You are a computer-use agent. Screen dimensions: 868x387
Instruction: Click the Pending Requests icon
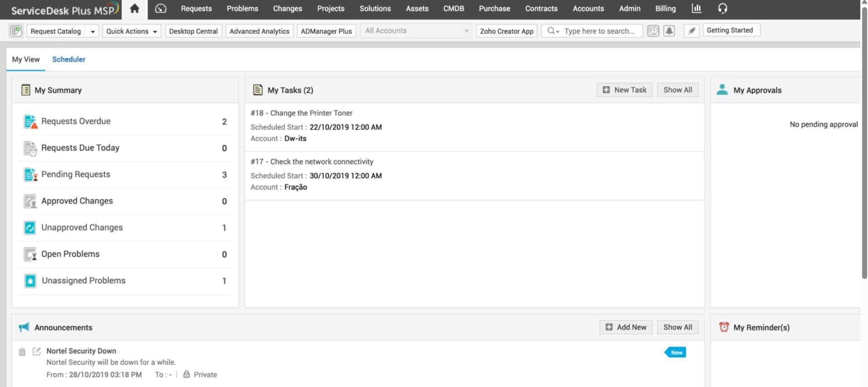[x=30, y=175]
